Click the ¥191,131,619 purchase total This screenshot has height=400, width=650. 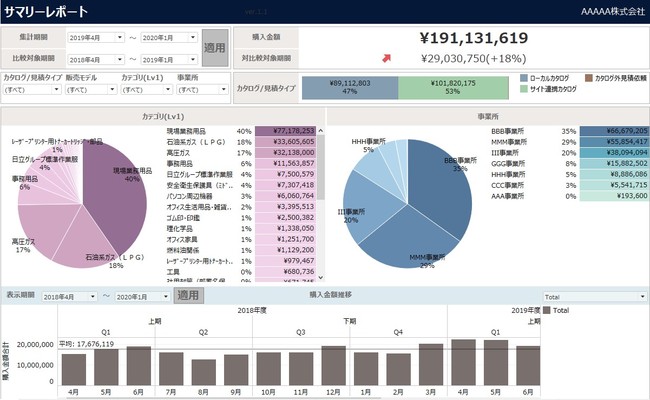pos(474,38)
